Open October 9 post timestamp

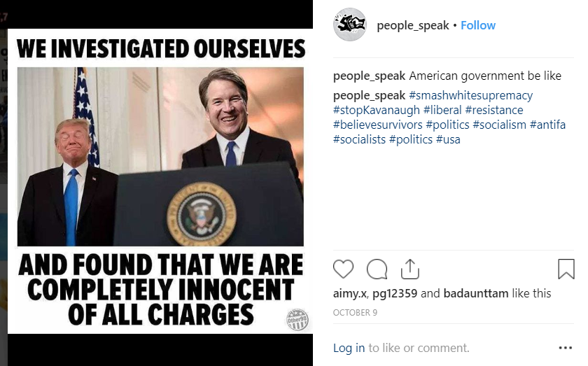coord(355,312)
